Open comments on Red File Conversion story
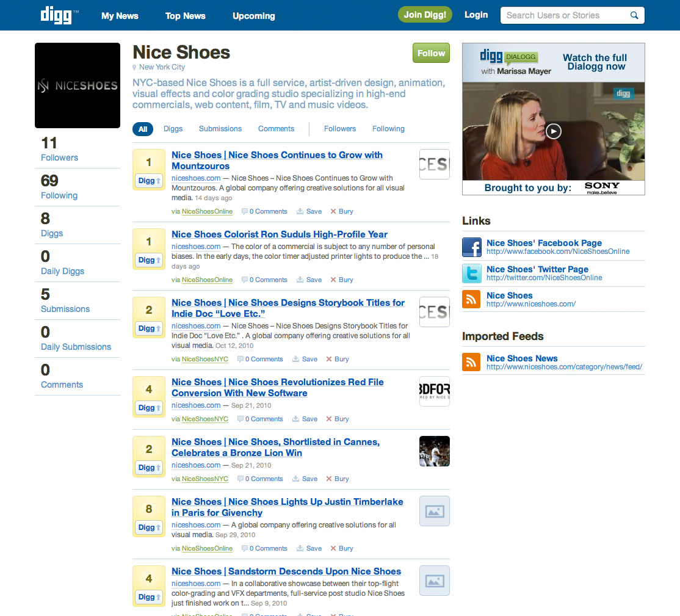This screenshot has height=616, width=680. (260, 419)
